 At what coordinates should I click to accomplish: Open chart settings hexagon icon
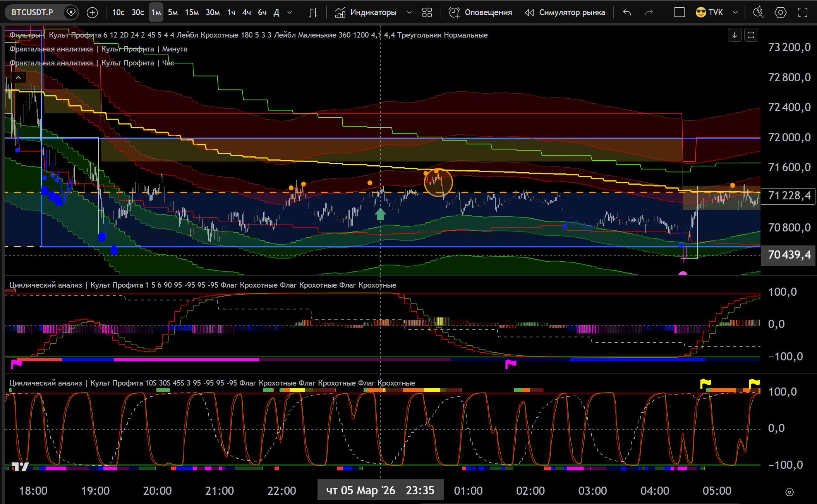(x=780, y=12)
